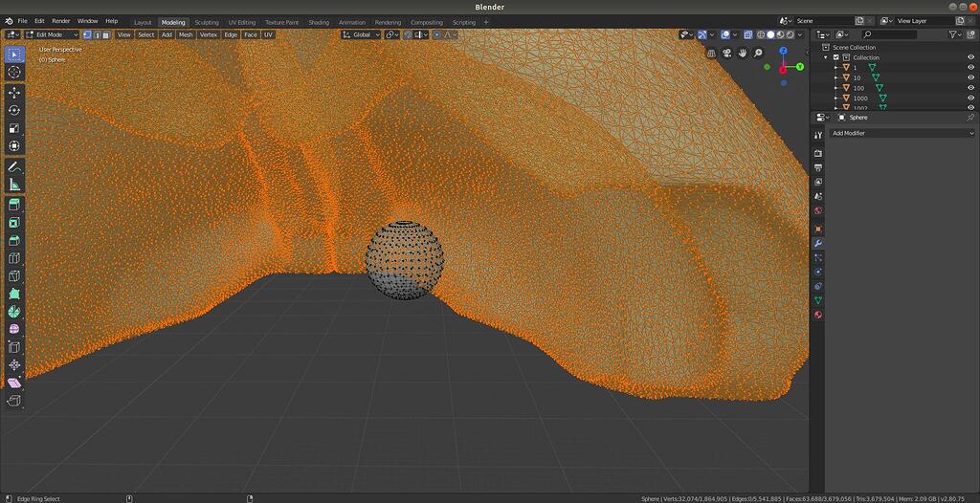Expand object 1 in the outliner
This screenshot has width=980, height=503.
(x=836, y=68)
